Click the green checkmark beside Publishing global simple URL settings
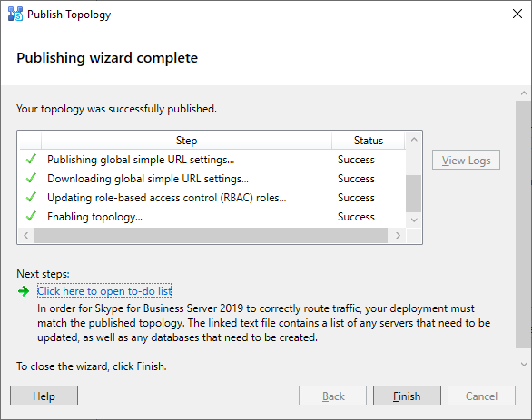The width and height of the screenshot is (532, 420). (31, 159)
